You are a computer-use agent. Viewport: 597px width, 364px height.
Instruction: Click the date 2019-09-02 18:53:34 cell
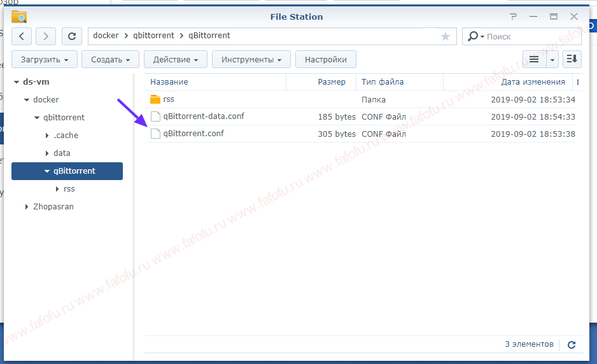533,100
